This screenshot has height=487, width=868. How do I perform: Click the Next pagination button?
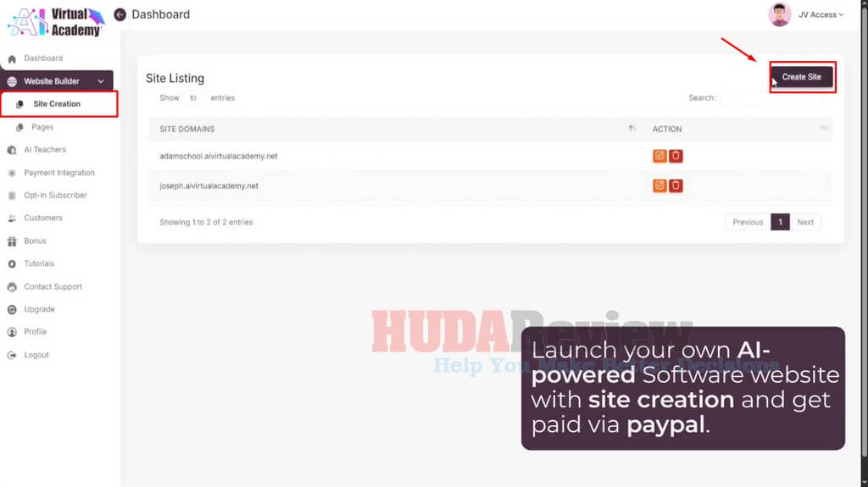(x=805, y=222)
